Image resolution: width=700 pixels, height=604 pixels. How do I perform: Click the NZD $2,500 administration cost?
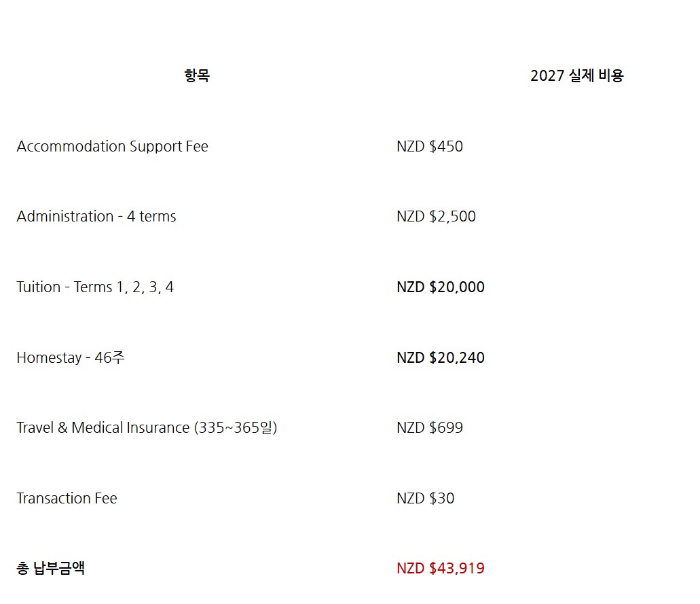pos(436,217)
